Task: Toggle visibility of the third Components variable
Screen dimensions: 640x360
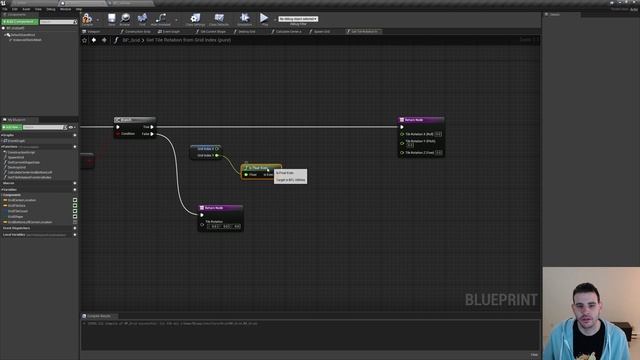Action: tap(75, 211)
